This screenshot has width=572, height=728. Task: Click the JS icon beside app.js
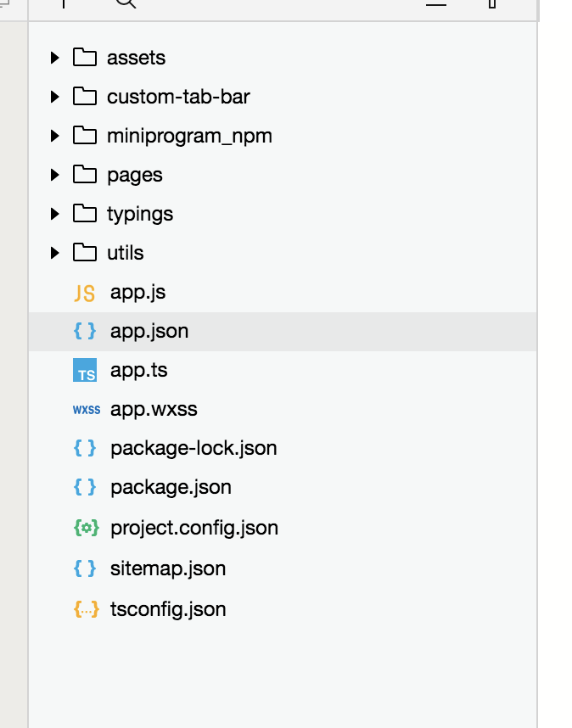click(85, 294)
